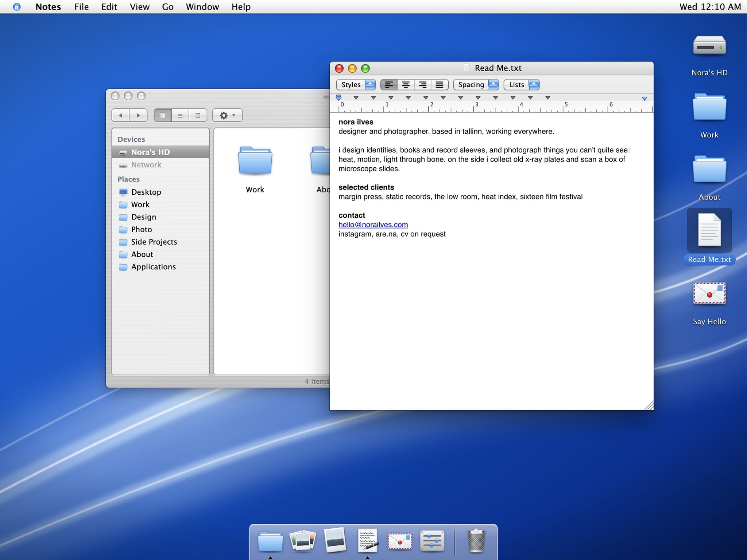Open the Lists dropdown

coord(522,85)
